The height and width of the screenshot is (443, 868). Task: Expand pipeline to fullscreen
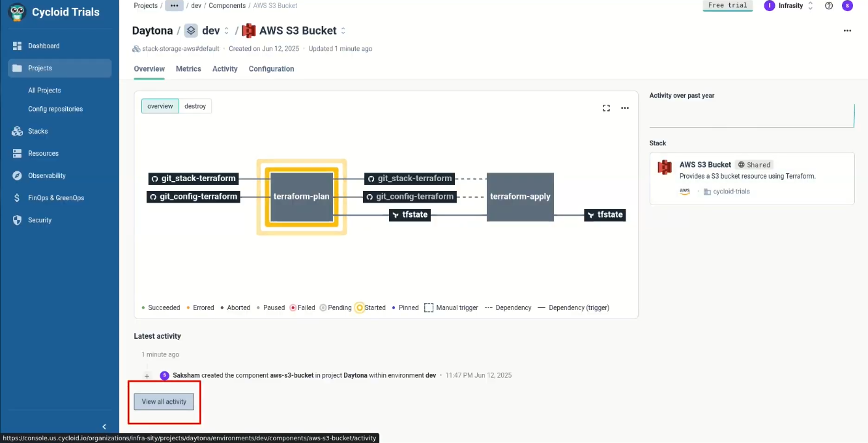[606, 108]
